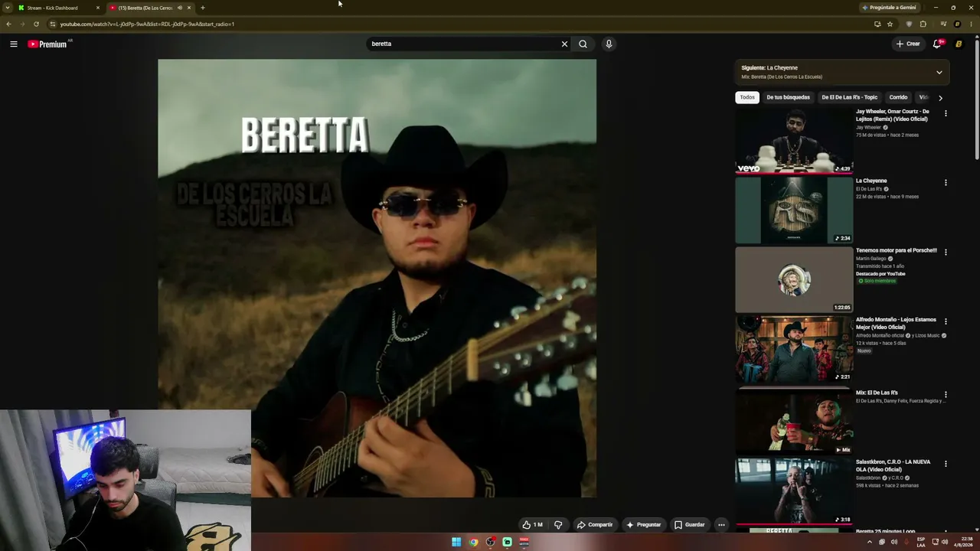980x551 pixels.
Task: Open title 'Alfredo Montaño - Lejos Estamos Mejor'
Action: pos(896,323)
